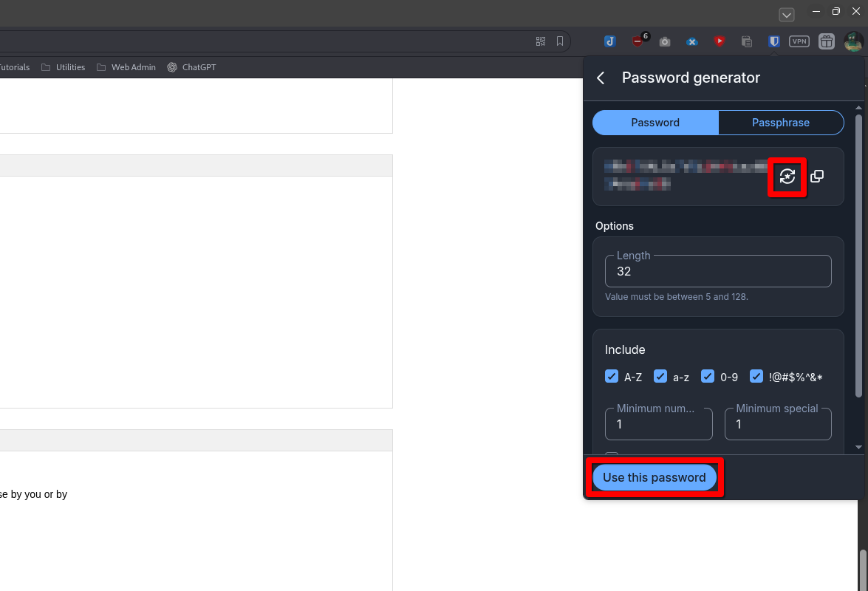Open the screenshot camera extension

pyautogui.click(x=664, y=41)
